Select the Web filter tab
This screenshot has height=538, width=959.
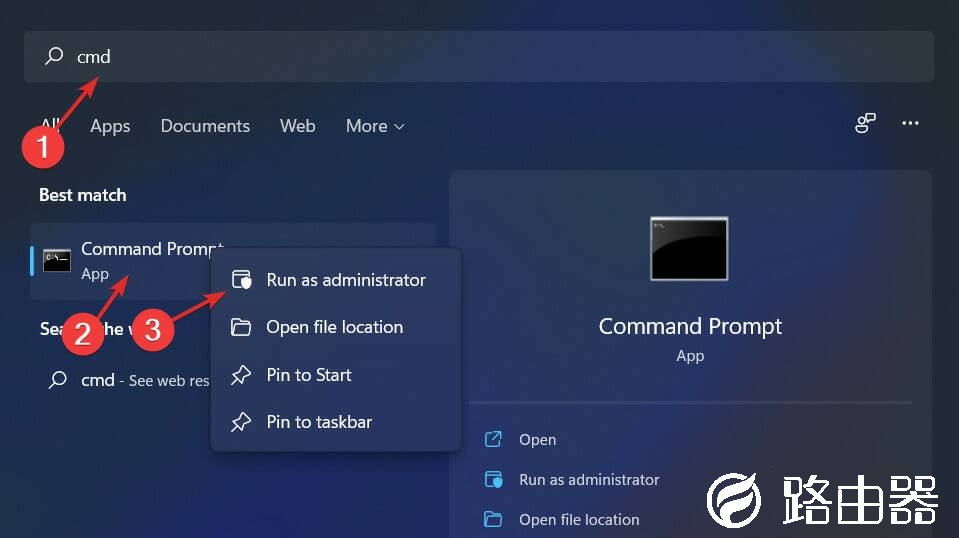coord(297,126)
